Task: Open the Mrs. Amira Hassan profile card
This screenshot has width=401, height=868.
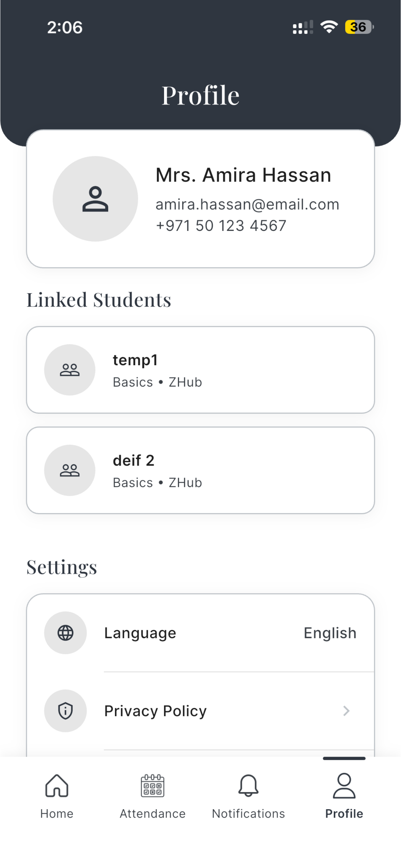Action: pos(200,199)
